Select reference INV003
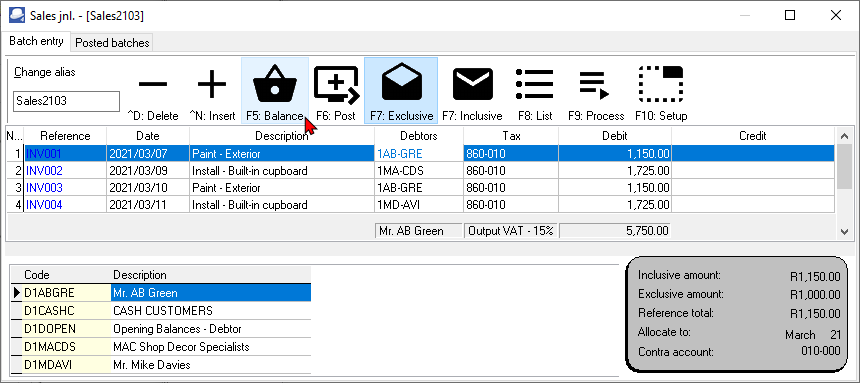 pyautogui.click(x=65, y=188)
